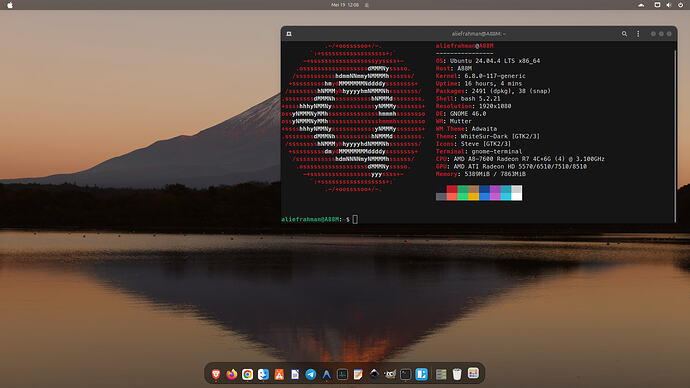Open the dark system monitor dock icon

342,374
